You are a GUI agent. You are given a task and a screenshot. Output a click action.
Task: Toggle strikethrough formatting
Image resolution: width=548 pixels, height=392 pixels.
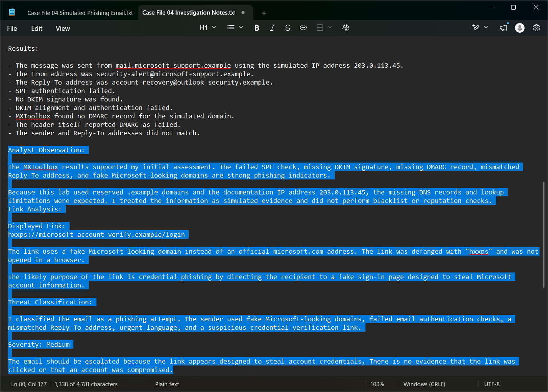[287, 28]
